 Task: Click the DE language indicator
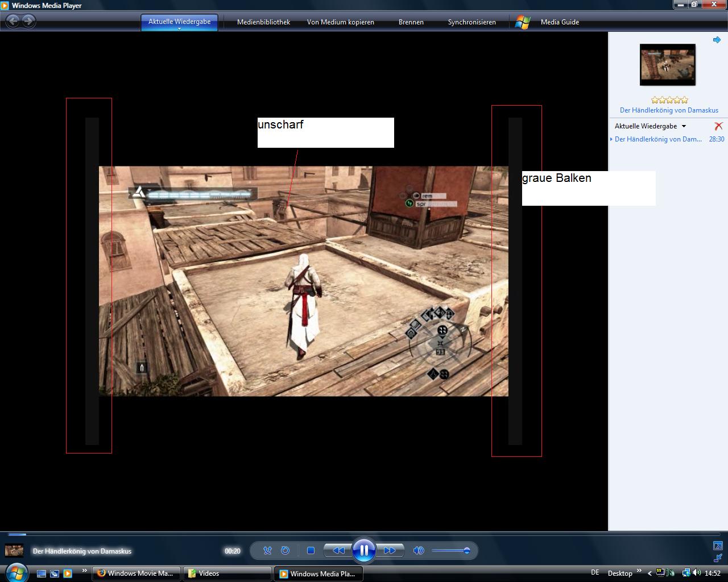click(595, 573)
